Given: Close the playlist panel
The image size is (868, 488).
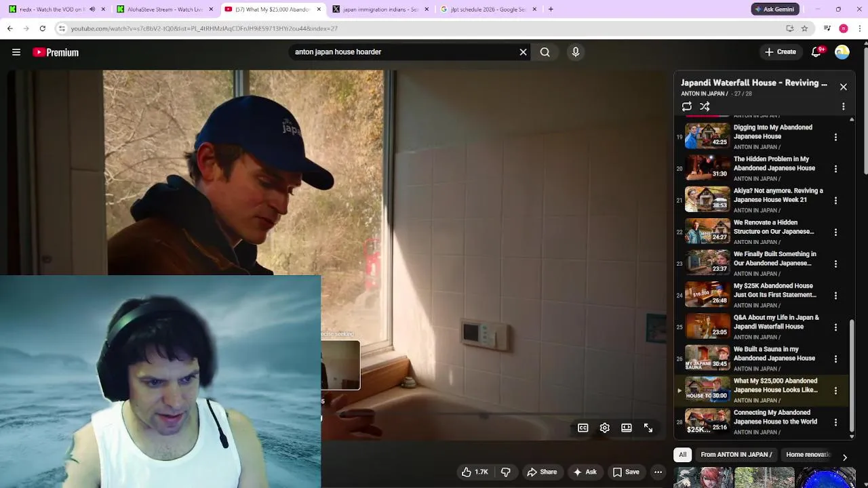Looking at the screenshot, I should coord(844,87).
